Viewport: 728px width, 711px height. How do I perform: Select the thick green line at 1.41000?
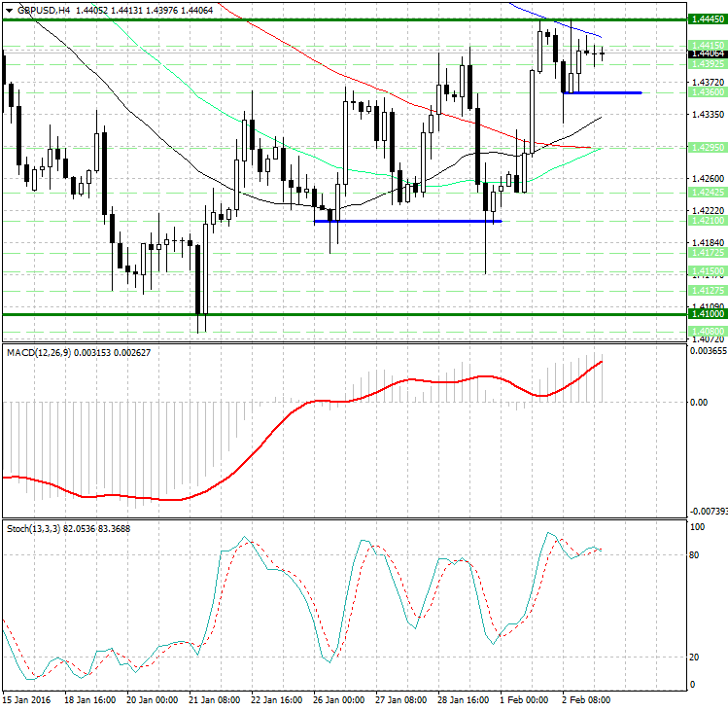tap(344, 314)
